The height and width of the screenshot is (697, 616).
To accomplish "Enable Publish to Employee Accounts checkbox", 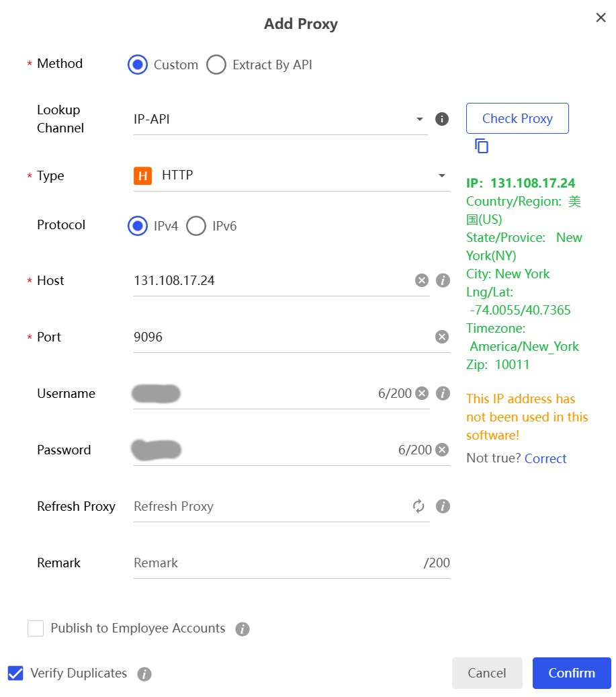I will (x=36, y=628).
